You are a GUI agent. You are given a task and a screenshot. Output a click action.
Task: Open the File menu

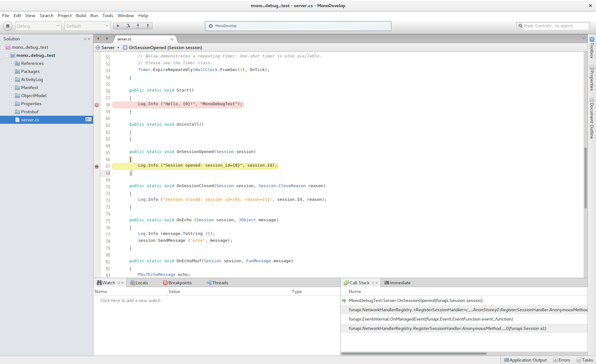pyautogui.click(x=6, y=16)
